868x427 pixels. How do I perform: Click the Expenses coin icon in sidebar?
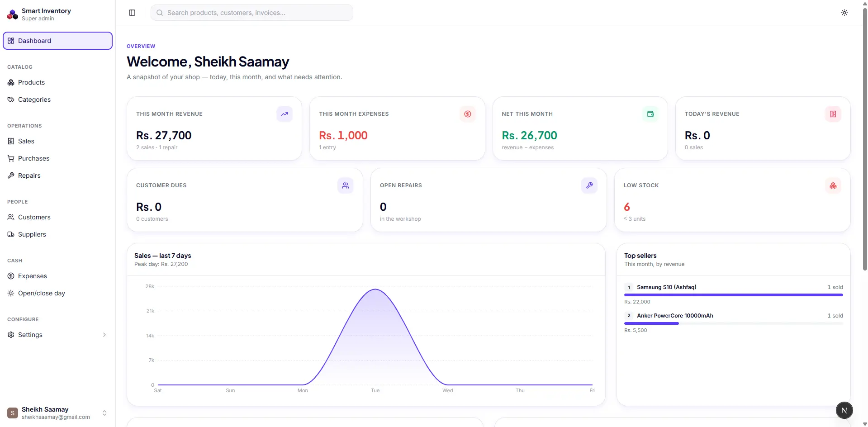(11, 276)
